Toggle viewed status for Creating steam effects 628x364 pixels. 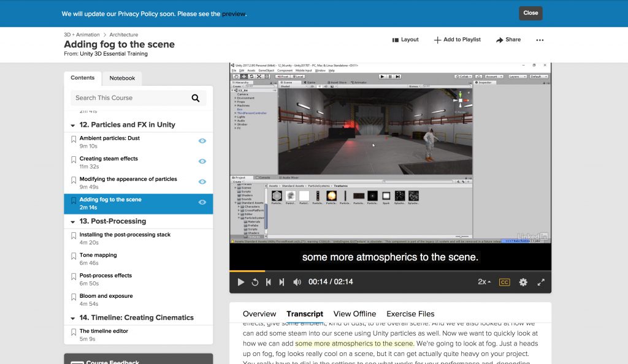[202, 161]
